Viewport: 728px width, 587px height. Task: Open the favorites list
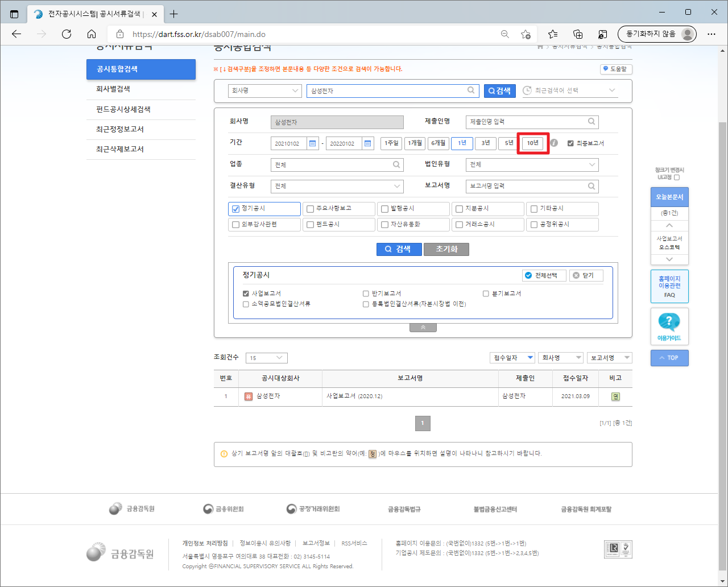click(553, 34)
